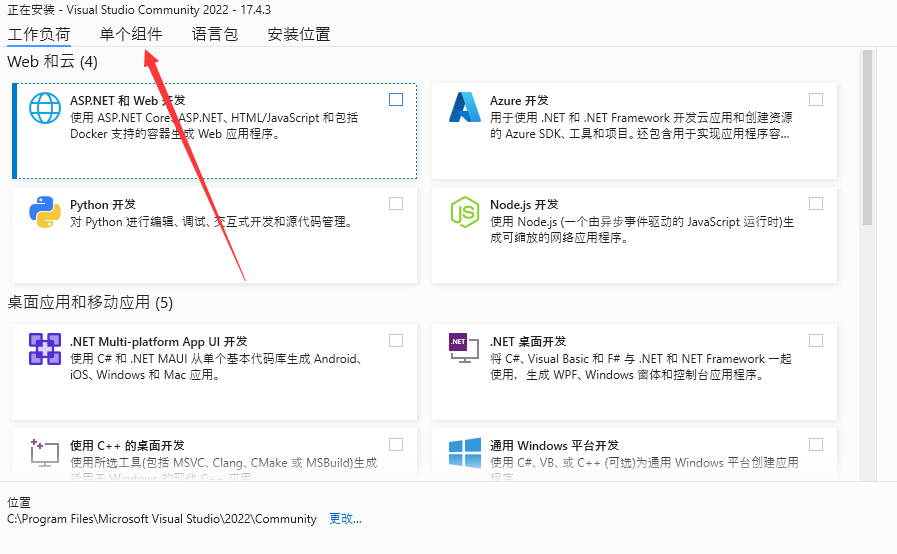This screenshot has height=554, width=897.
Task: Open the 单个组件 tab
Action: pos(131,34)
